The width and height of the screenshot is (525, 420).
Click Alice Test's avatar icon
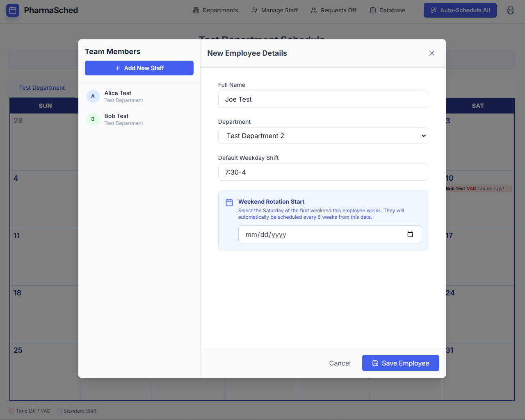click(x=93, y=96)
